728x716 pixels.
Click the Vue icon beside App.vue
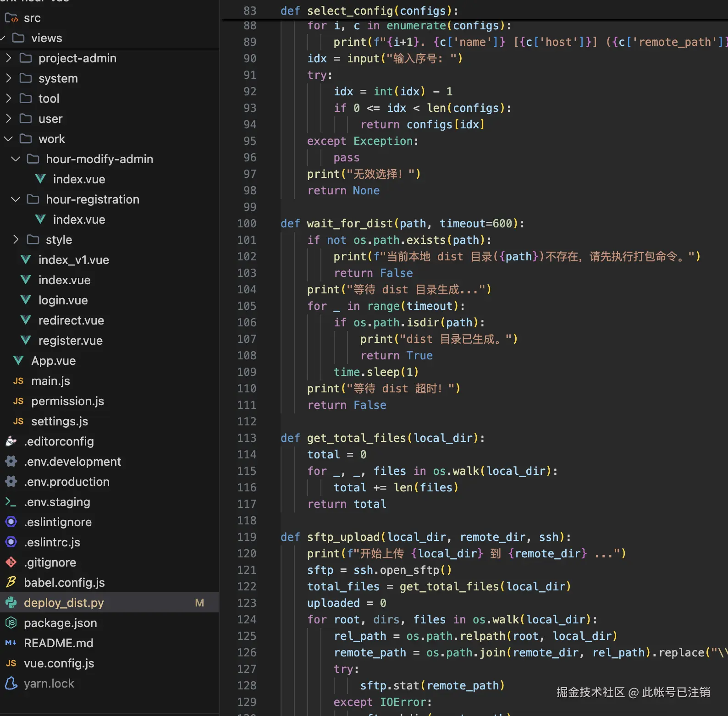coord(18,361)
